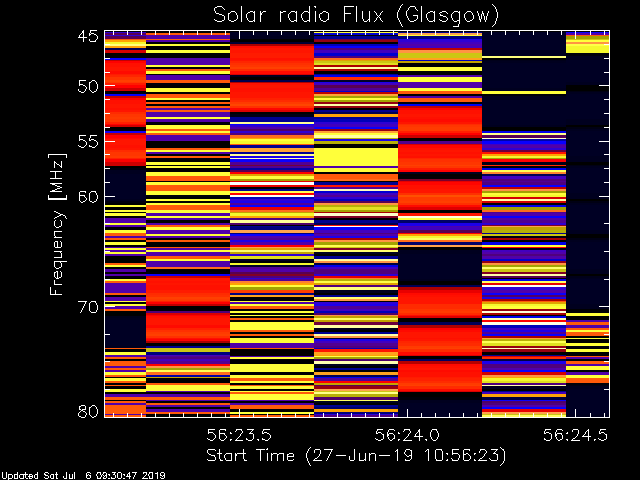Image resolution: width=640 pixels, height=480 pixels.
Task: Click the 50 frequency tick label
Action: coord(88,87)
